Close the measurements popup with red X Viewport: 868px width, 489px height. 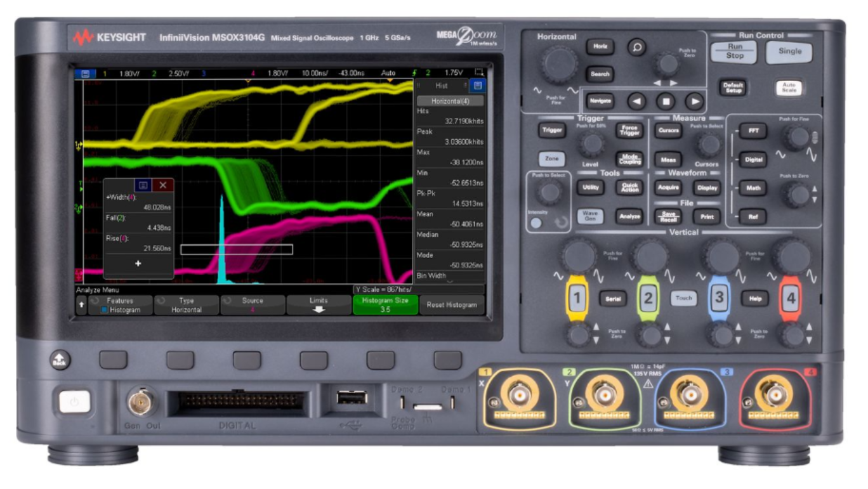pos(163,185)
